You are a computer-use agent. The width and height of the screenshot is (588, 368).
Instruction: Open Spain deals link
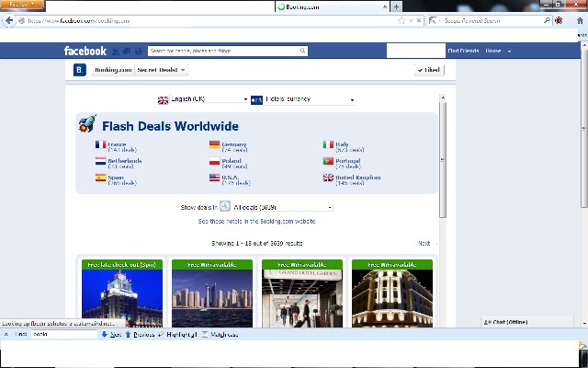click(116, 178)
